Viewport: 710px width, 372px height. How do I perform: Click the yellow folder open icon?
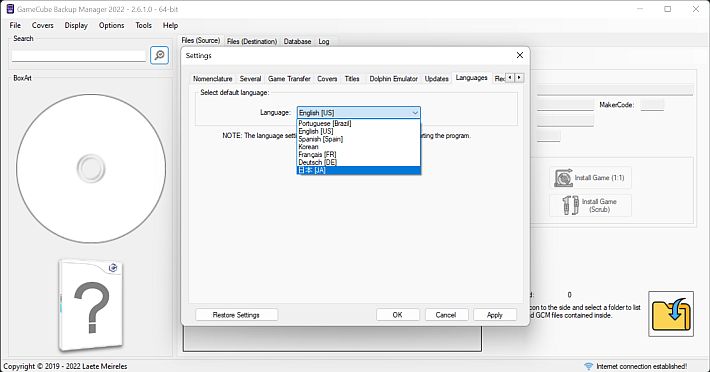point(671,314)
